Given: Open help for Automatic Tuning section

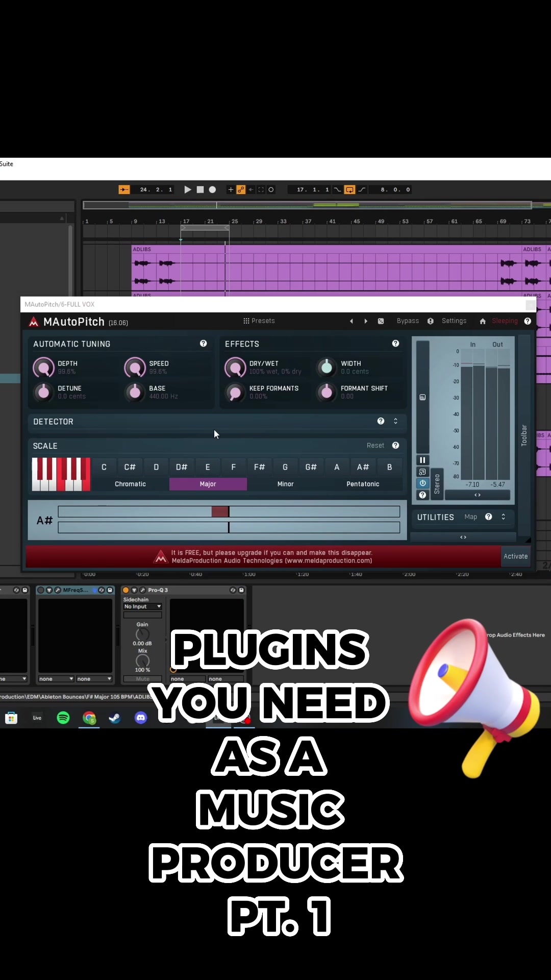Looking at the screenshot, I should 203,344.
